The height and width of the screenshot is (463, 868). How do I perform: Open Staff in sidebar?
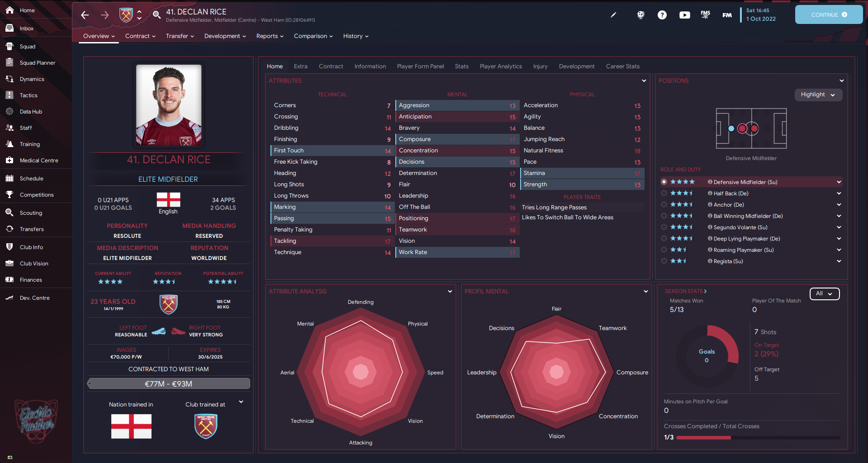[25, 128]
